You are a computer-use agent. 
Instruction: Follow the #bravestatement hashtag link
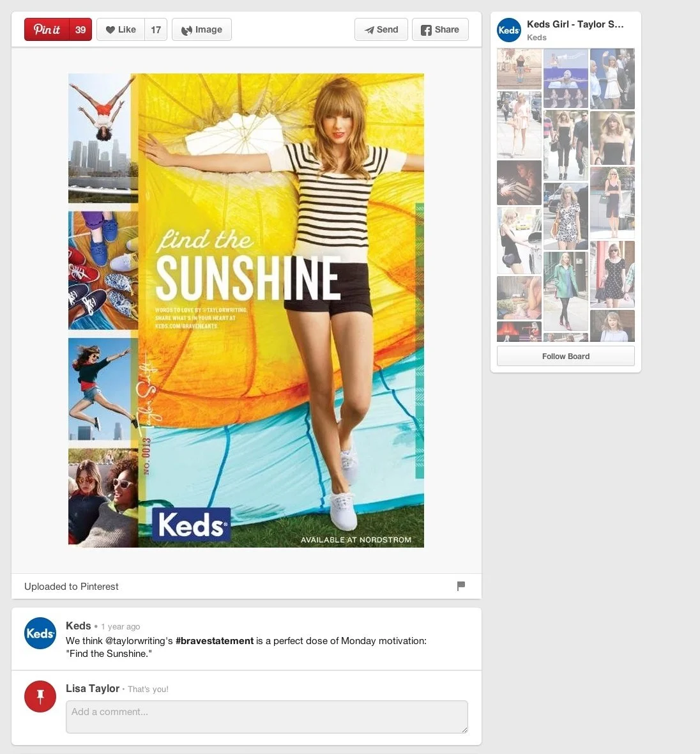pos(215,640)
